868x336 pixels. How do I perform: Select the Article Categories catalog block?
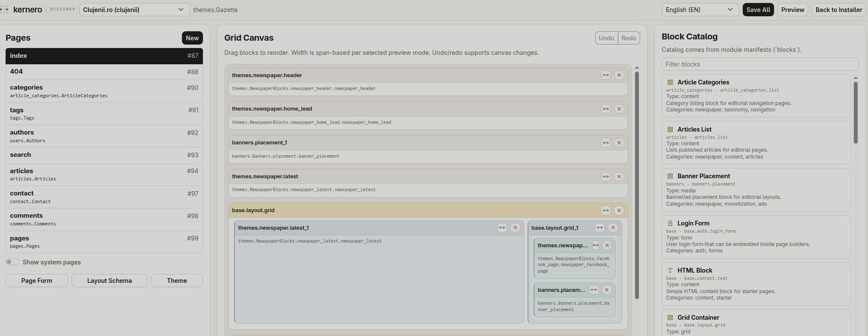pyautogui.click(x=756, y=96)
